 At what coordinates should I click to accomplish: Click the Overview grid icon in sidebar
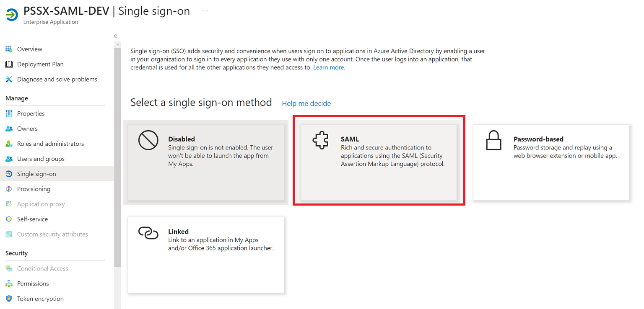(9, 49)
